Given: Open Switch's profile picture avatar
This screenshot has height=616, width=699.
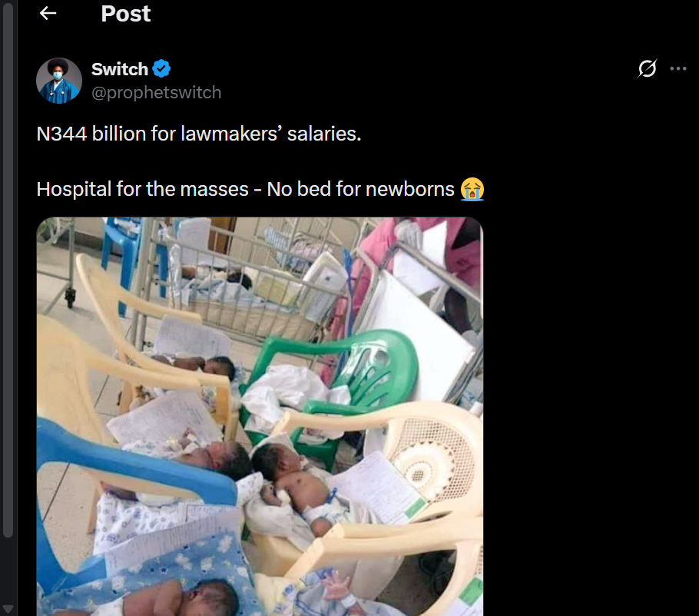Looking at the screenshot, I should (59, 81).
